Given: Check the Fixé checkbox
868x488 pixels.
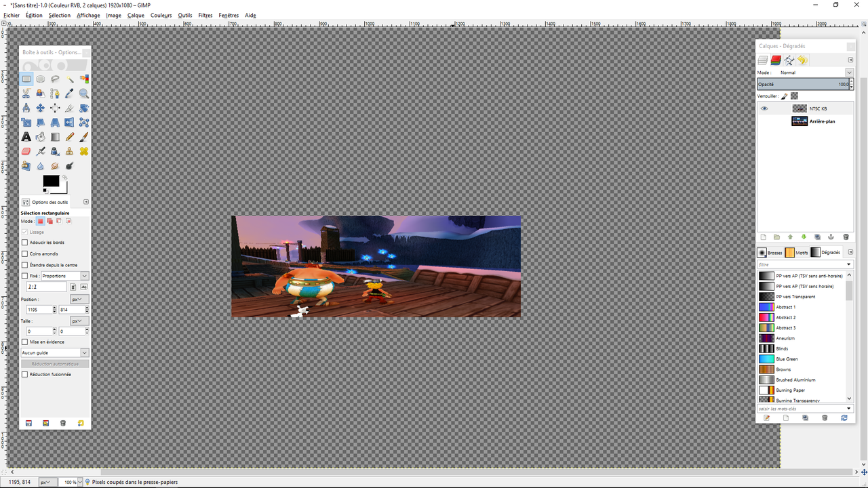Looking at the screenshot, I should (25, 276).
